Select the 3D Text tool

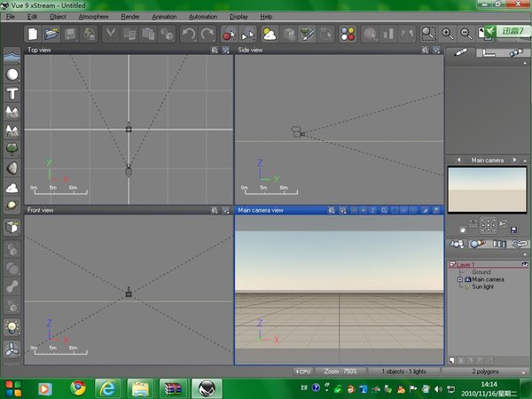tap(12, 93)
